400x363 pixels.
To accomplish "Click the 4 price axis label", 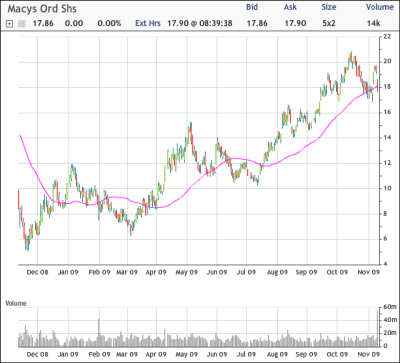I will pyautogui.click(x=385, y=264).
